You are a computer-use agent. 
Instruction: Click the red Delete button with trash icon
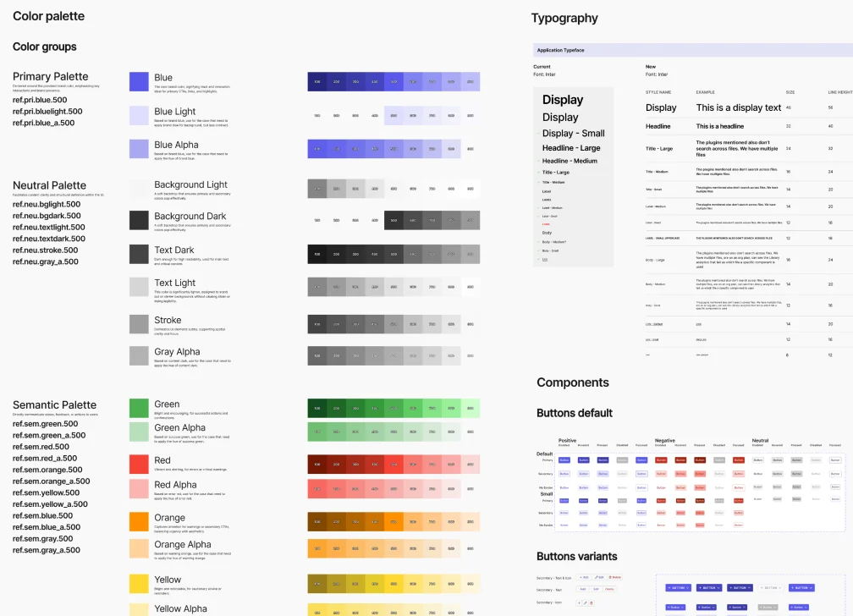click(614, 577)
